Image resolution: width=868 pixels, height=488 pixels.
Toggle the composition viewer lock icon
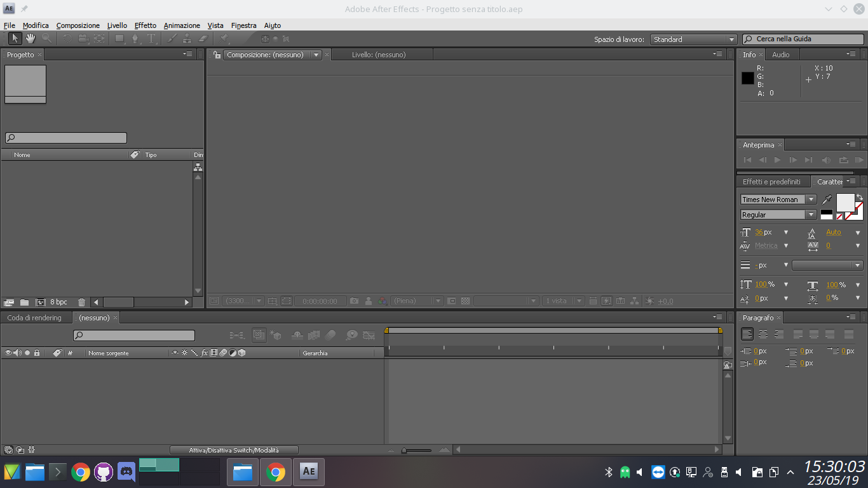(x=217, y=55)
